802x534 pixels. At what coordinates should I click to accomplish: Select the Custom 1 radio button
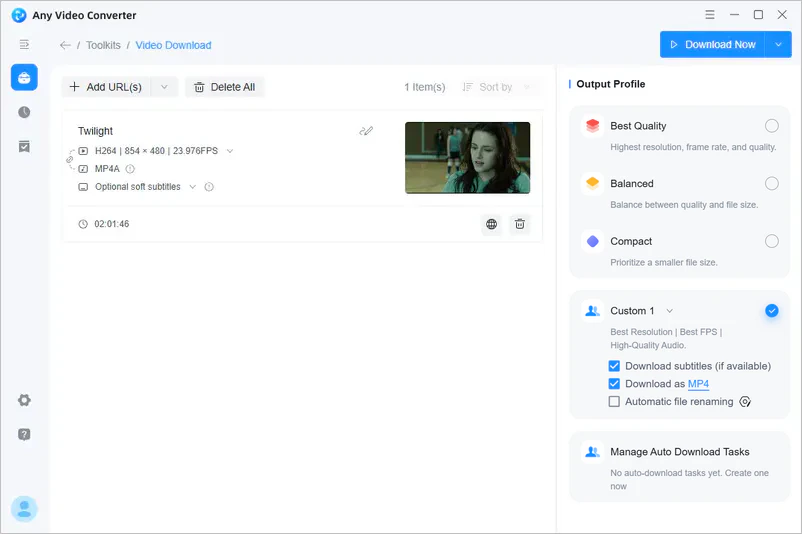point(772,310)
